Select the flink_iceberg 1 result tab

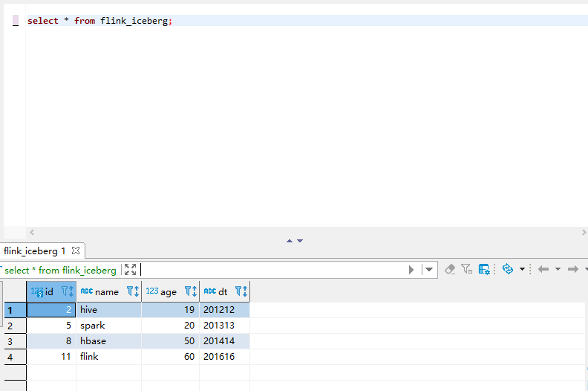[x=35, y=251]
